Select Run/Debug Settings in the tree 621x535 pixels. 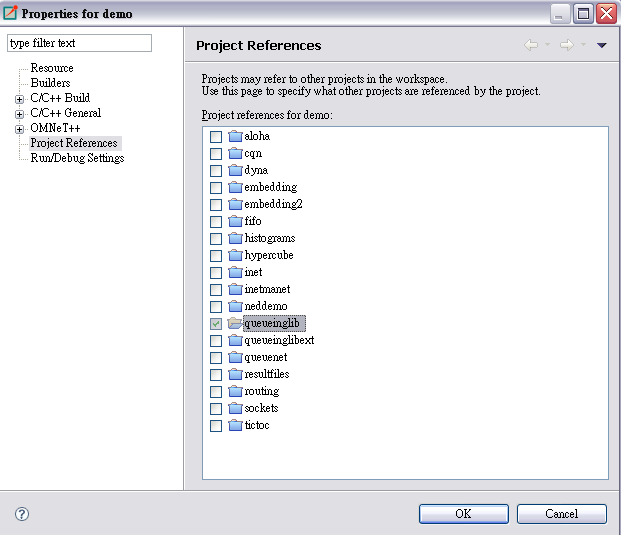pos(77,158)
